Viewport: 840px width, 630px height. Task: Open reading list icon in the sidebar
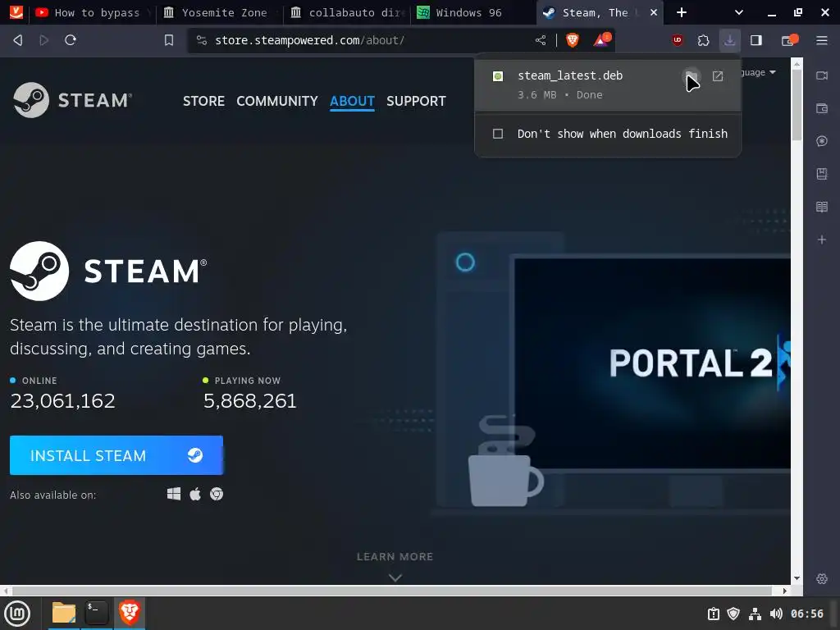point(822,207)
